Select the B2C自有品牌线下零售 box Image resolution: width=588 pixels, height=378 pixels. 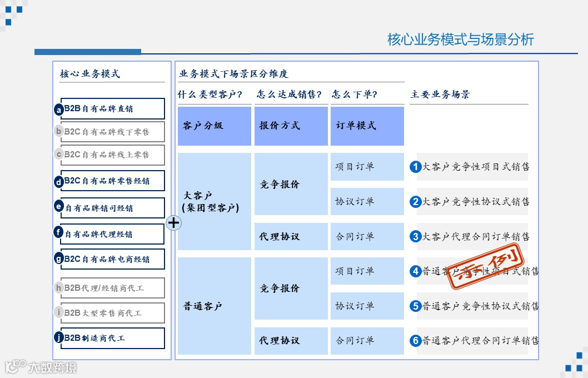coord(112,132)
